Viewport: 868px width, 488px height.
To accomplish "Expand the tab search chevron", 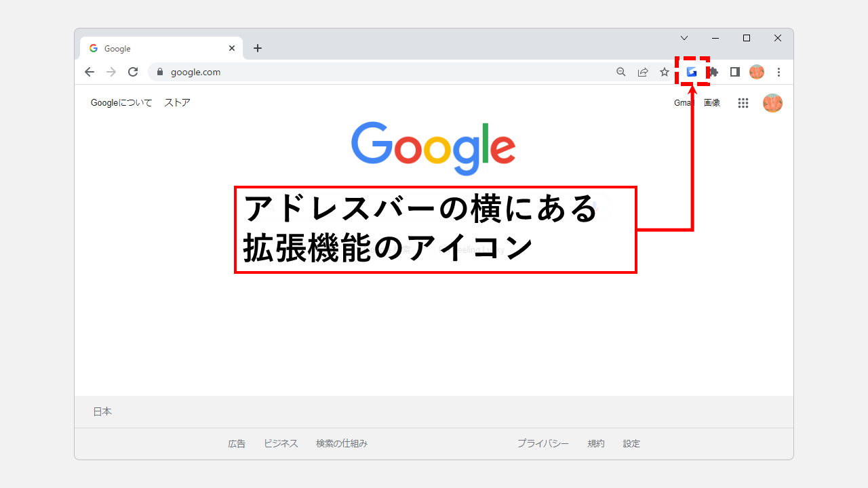I will point(684,38).
